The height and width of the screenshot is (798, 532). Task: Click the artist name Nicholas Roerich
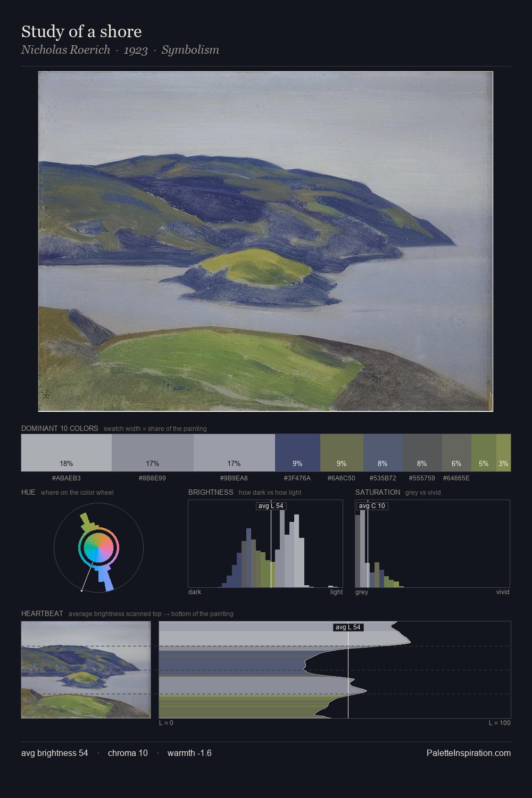click(x=65, y=50)
